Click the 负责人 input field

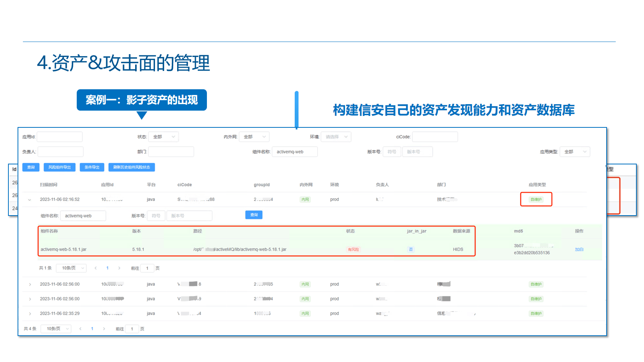point(60,151)
